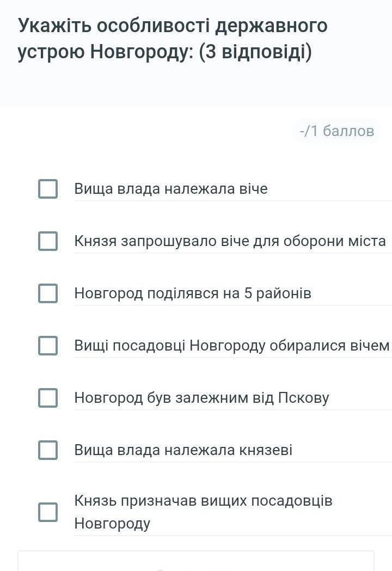This screenshot has height=571, width=392.
Task: Click the next question card at the bottom
Action: click(x=196, y=562)
